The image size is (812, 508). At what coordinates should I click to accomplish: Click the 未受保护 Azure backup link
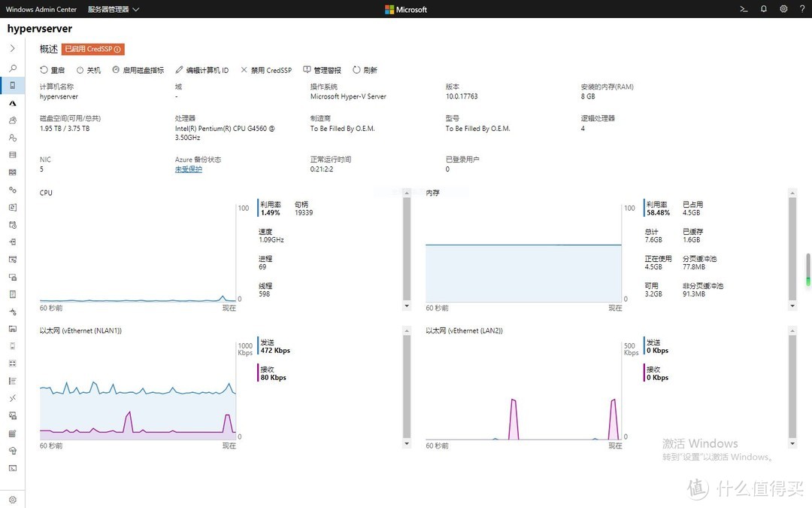[x=188, y=169]
